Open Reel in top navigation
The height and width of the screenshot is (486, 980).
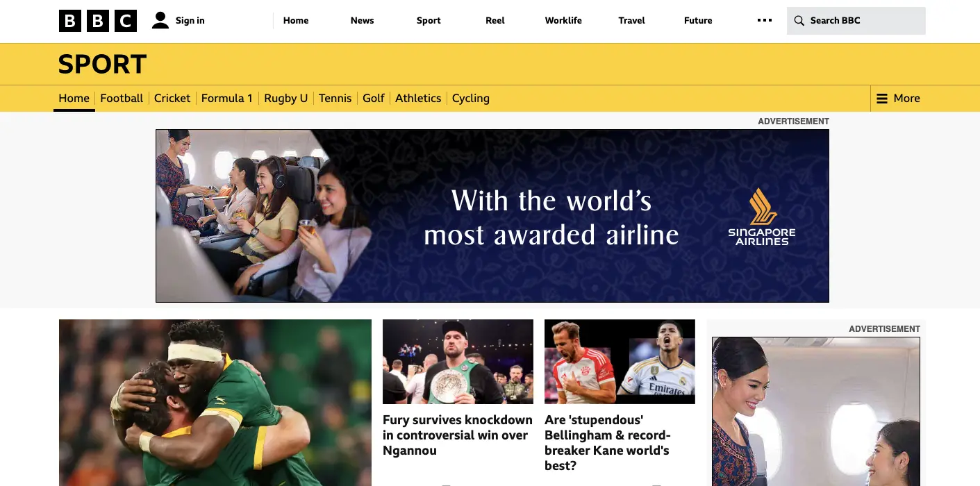click(495, 20)
